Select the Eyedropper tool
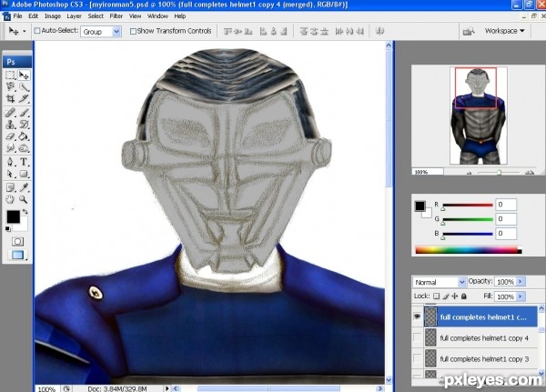546x392 pixels. click(24, 187)
